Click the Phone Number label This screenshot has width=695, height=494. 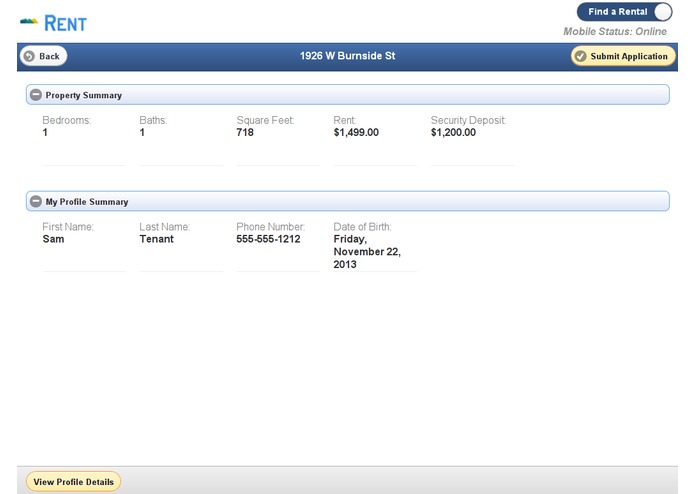(270, 227)
